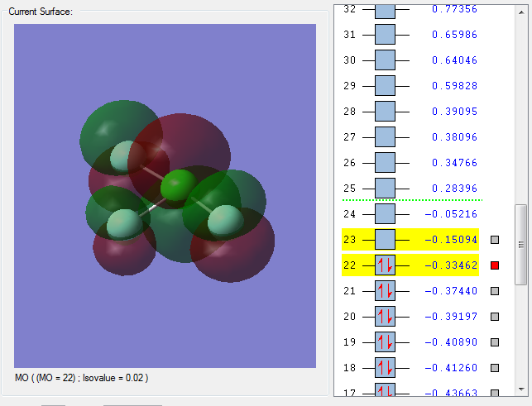Toggle the gray square beside orbital 19
Screen dimensions: 532x406
point(495,342)
